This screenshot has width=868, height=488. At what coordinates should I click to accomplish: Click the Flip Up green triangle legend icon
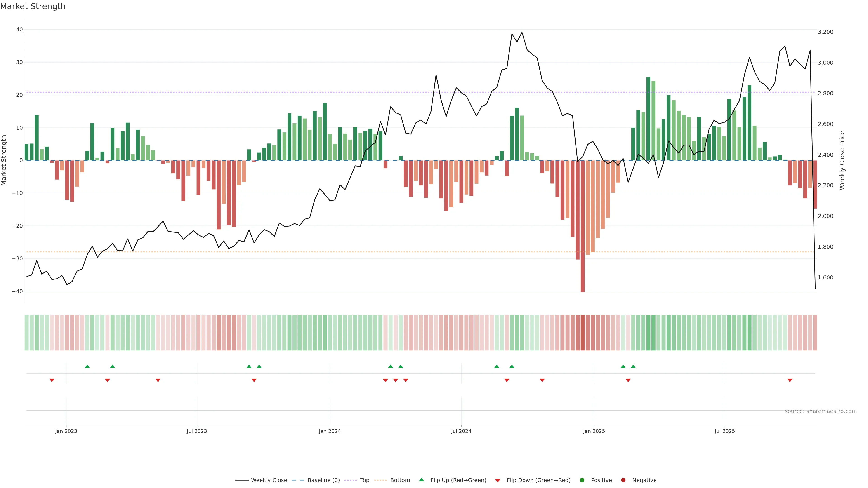pyautogui.click(x=421, y=480)
